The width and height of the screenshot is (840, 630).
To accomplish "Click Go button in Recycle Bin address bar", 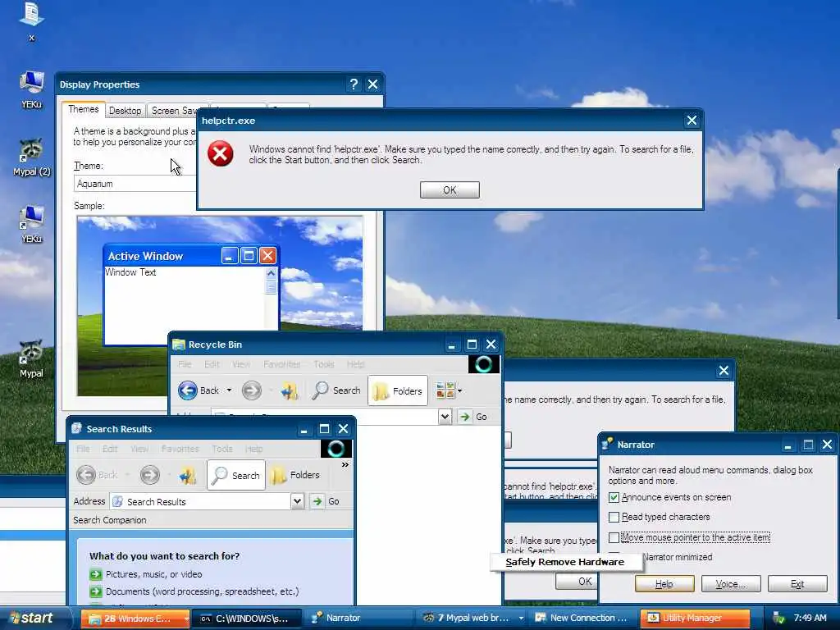I will coord(473,417).
